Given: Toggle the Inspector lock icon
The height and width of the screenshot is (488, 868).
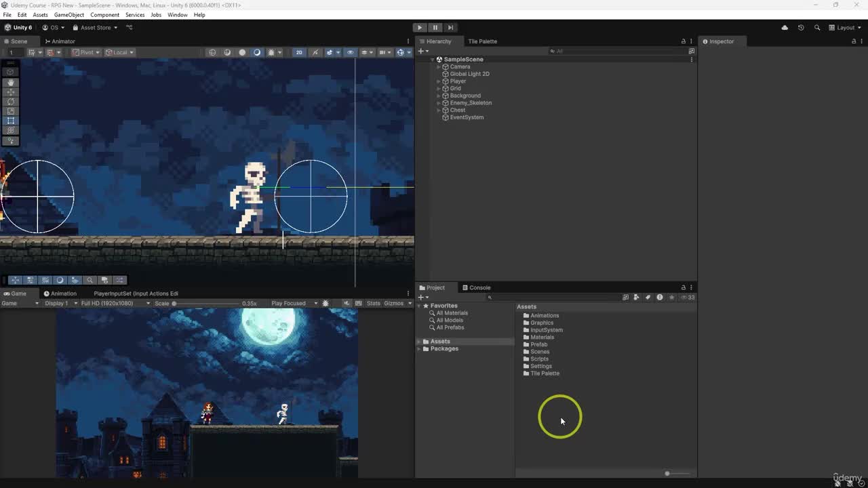Looking at the screenshot, I should tap(853, 41).
